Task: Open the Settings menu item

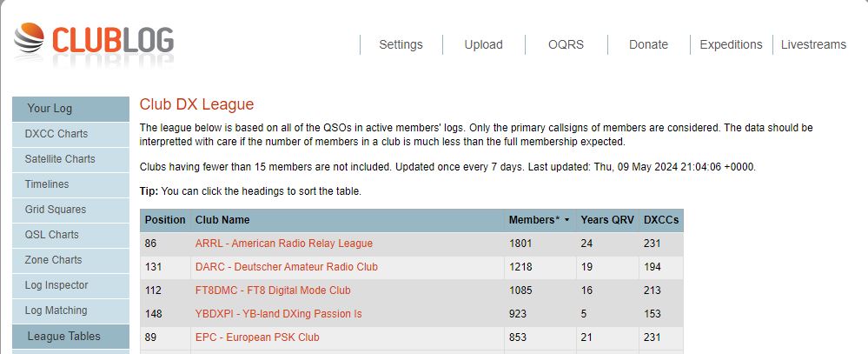Action: 401,44
